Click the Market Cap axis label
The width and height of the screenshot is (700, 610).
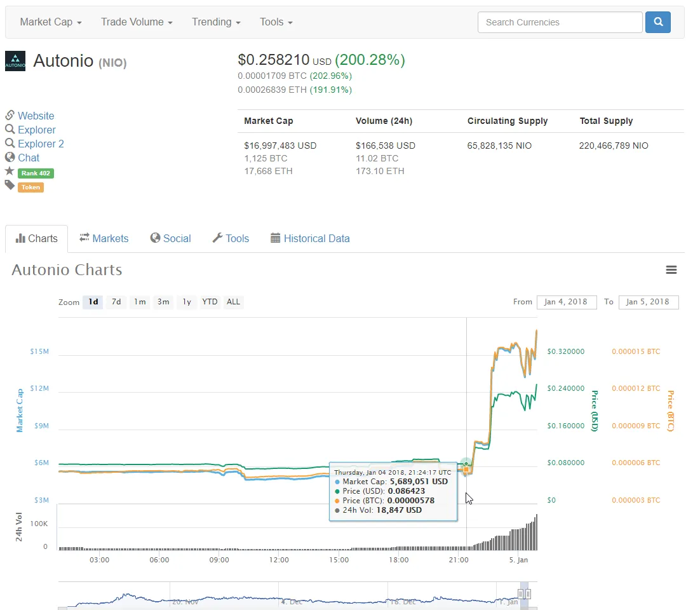(20, 410)
